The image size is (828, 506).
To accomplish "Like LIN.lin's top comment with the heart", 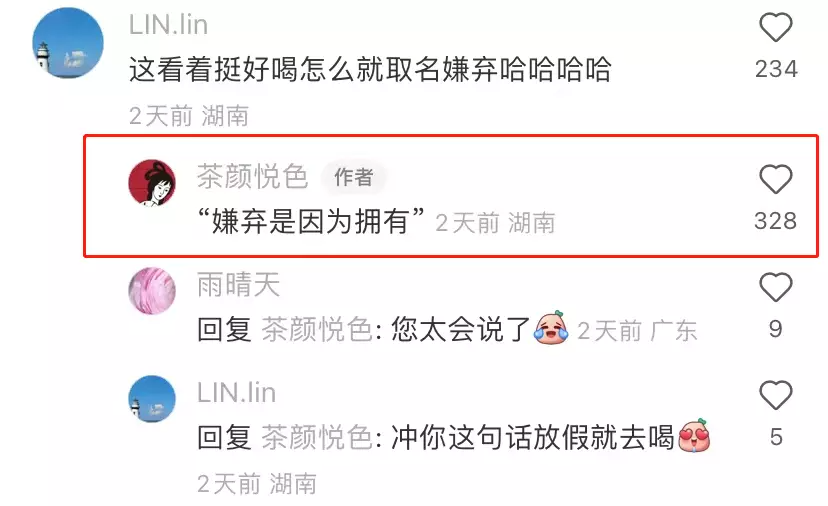I will 775,27.
